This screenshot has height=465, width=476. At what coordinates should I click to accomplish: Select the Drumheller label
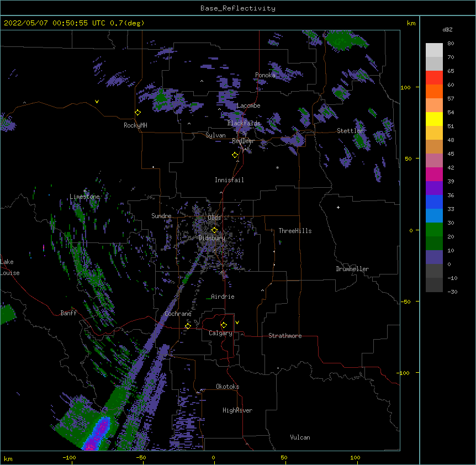click(352, 269)
